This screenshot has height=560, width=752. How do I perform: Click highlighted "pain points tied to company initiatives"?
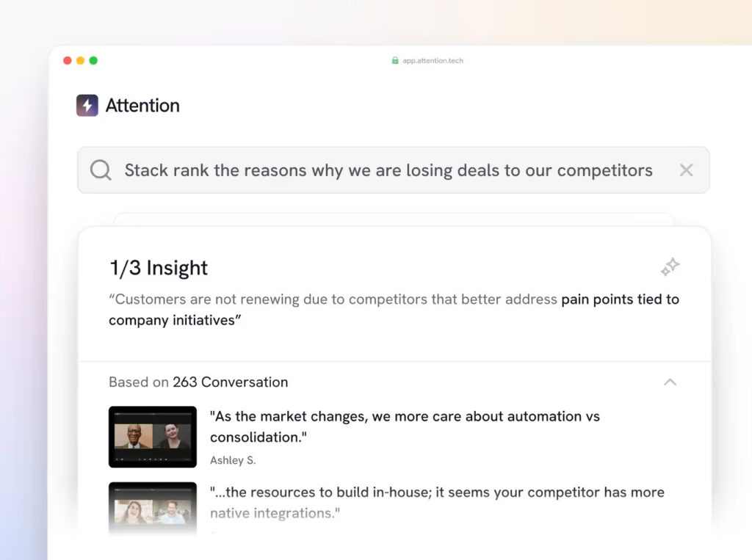click(x=620, y=299)
